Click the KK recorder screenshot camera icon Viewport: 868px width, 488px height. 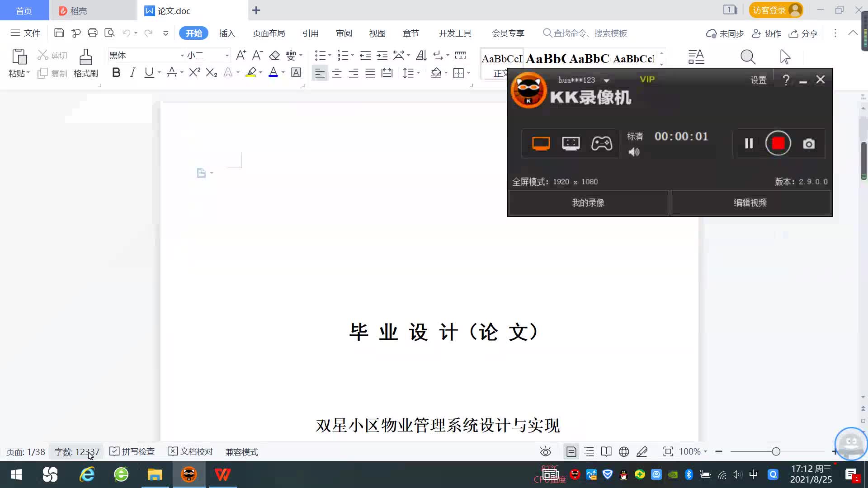[x=808, y=144]
